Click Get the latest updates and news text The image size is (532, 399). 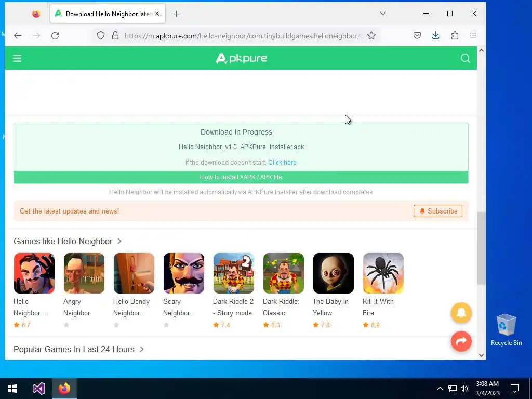69,211
